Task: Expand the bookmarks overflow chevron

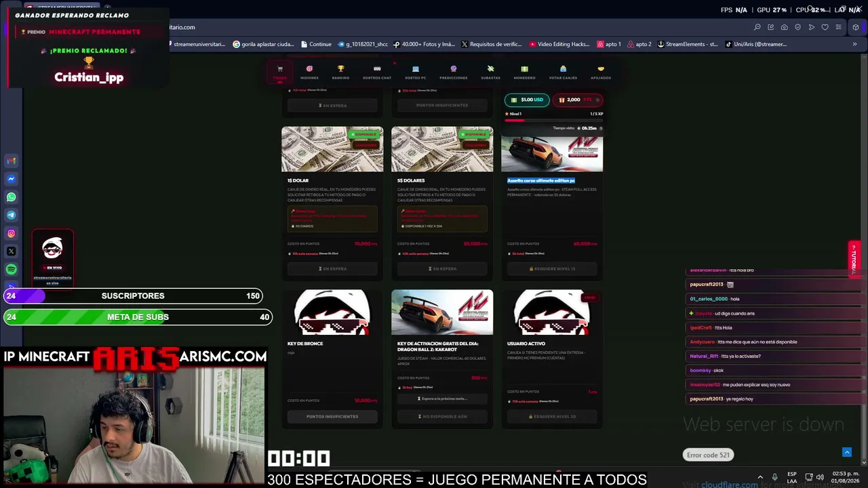Action: click(x=854, y=44)
